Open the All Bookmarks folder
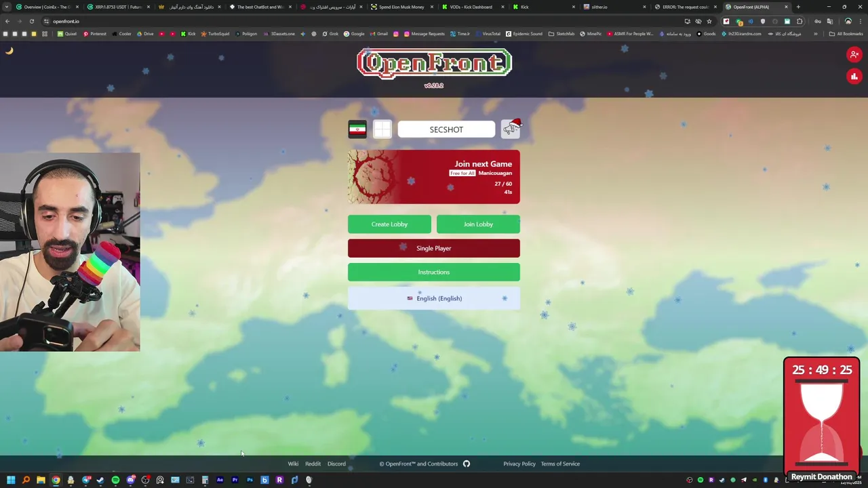 [846, 34]
